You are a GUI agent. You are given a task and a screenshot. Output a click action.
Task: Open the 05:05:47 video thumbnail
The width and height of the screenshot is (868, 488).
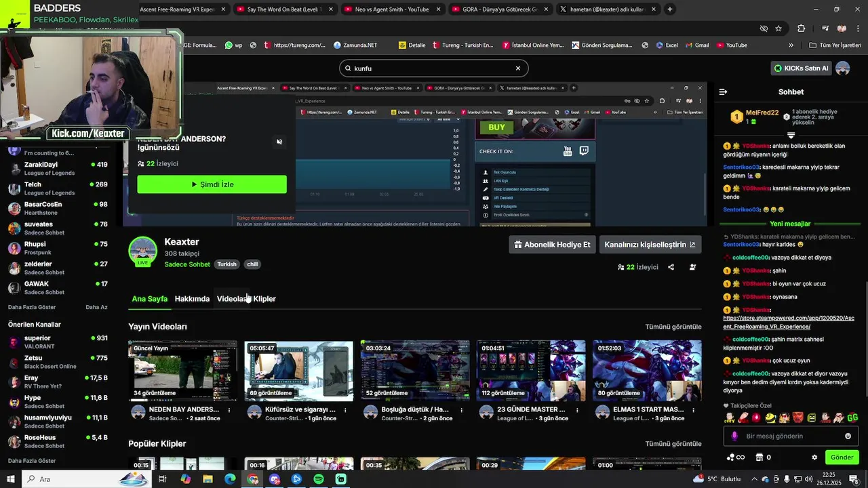pyautogui.click(x=299, y=371)
